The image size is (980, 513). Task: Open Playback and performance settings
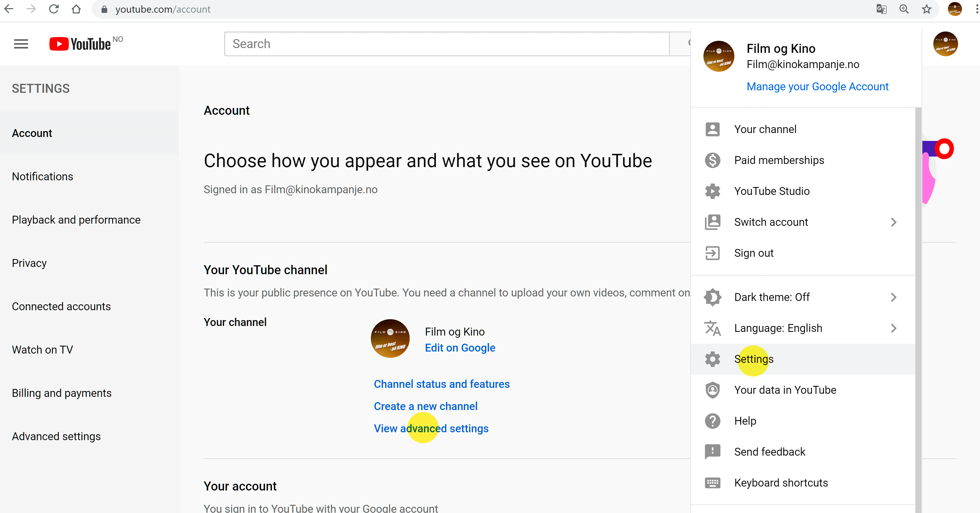89,220
